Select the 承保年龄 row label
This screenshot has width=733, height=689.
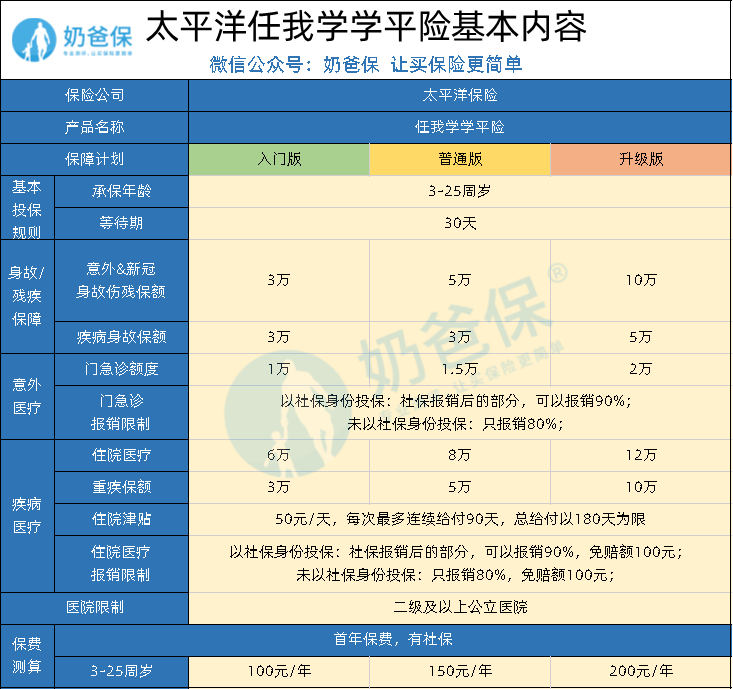122,192
